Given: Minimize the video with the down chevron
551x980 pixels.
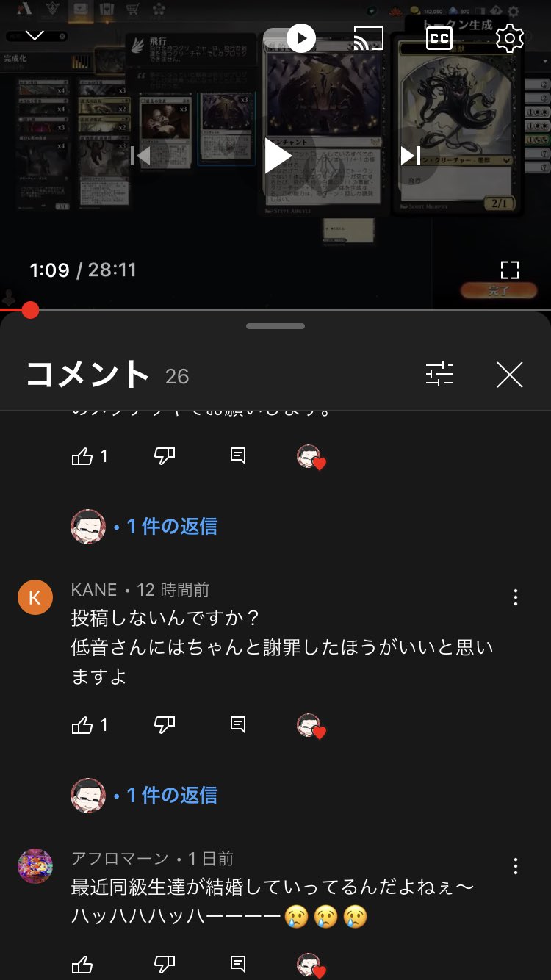Looking at the screenshot, I should [x=35, y=35].
